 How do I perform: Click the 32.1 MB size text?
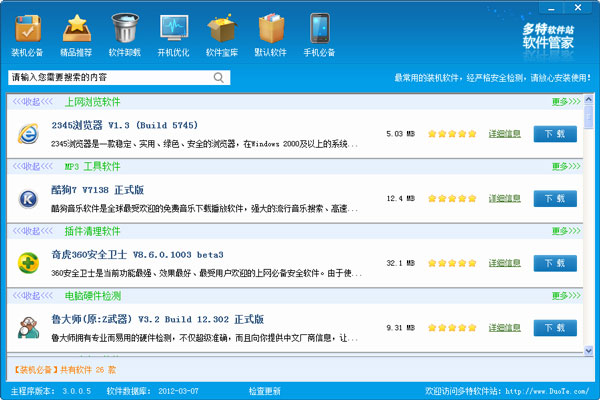click(401, 263)
